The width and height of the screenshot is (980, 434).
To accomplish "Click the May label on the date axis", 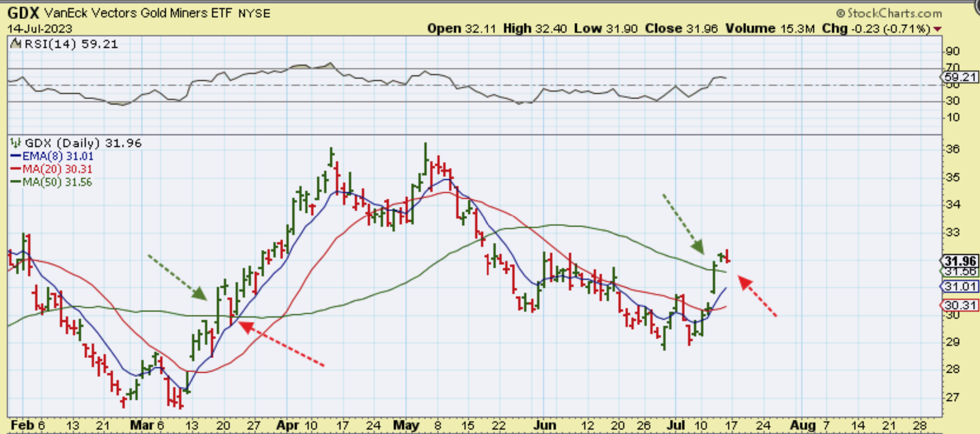I will 406,425.
